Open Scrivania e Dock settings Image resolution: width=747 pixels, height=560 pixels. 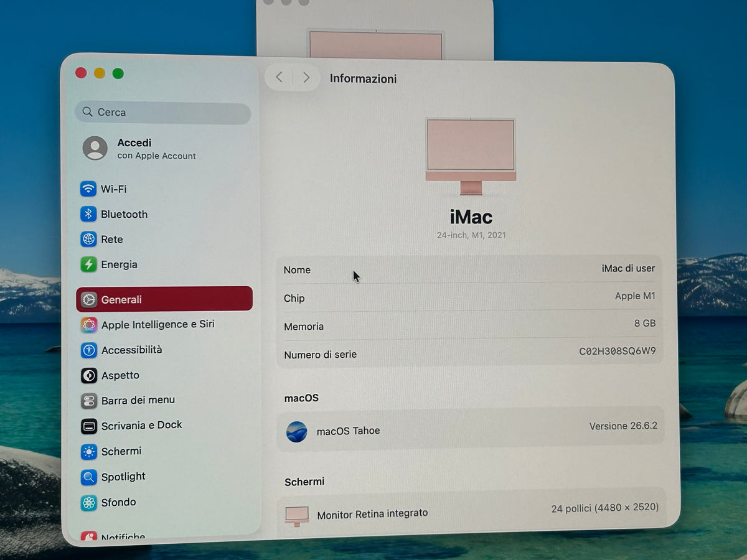click(164, 426)
